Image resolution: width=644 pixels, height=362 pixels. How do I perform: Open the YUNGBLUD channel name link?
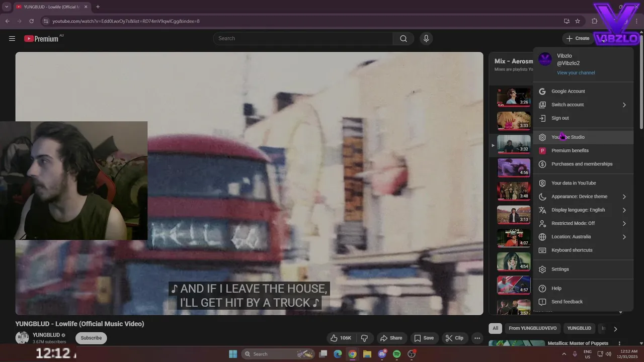46,335
